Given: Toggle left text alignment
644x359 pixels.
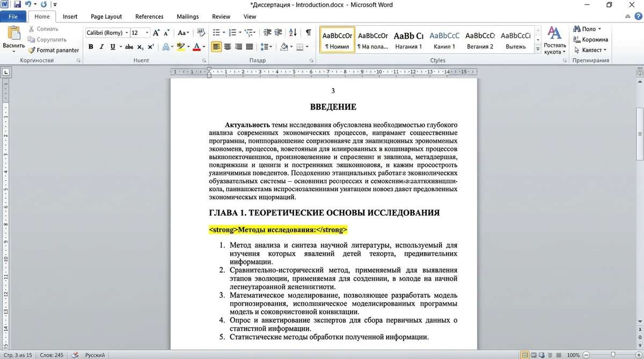Looking at the screenshot, I should click(216, 47).
